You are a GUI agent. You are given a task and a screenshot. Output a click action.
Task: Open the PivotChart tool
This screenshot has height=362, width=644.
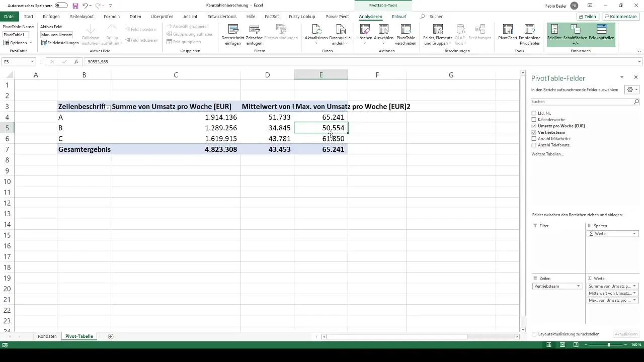[508, 35]
